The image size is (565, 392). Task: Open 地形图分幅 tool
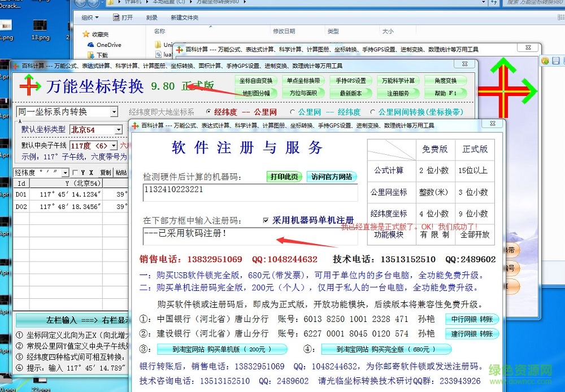(x=255, y=92)
